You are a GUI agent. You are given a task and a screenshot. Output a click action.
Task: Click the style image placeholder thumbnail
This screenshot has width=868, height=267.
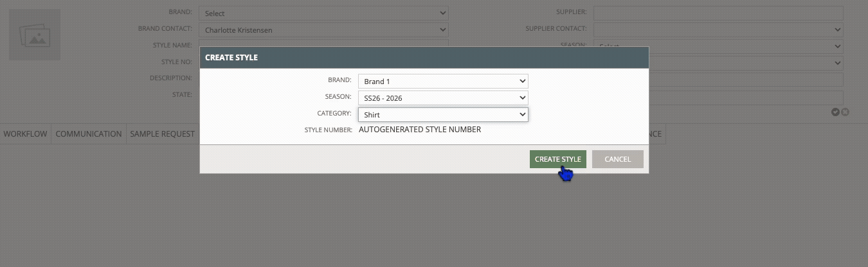(34, 35)
